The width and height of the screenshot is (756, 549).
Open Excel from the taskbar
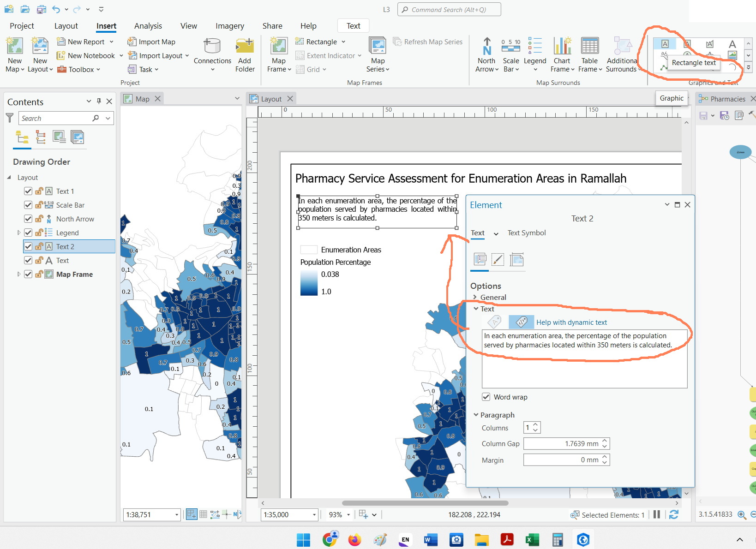pos(532,539)
